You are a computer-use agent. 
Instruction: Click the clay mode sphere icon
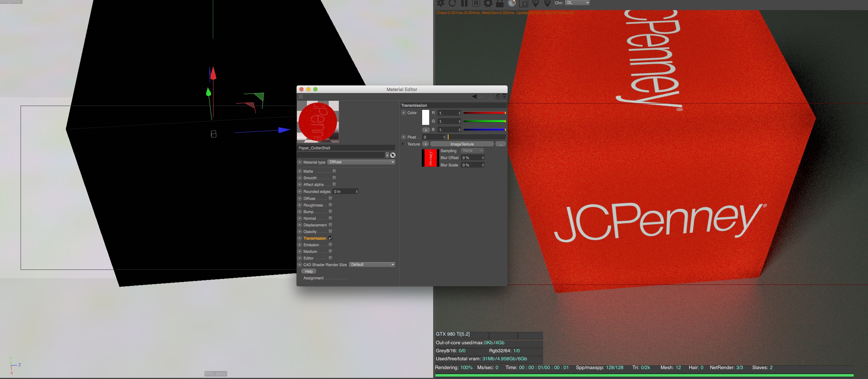click(512, 3)
